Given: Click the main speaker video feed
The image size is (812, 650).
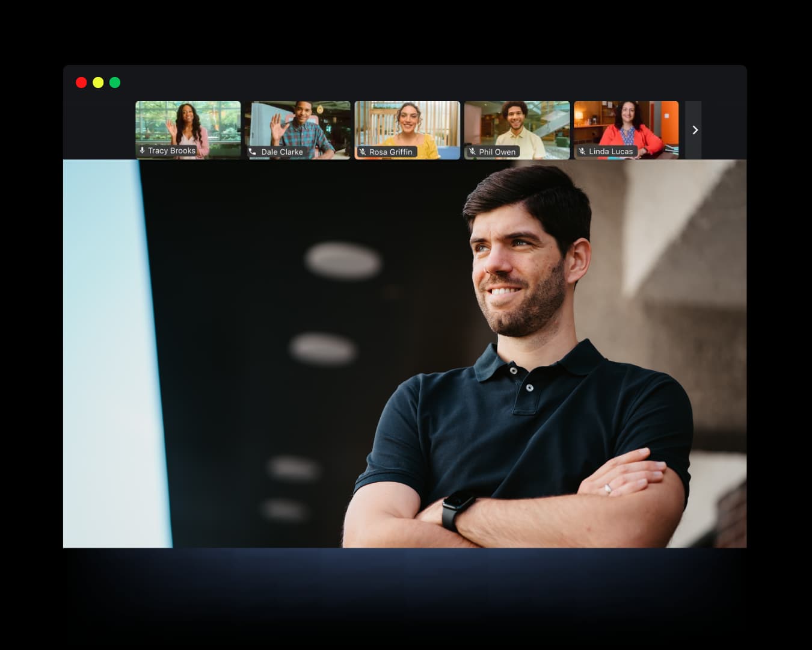Looking at the screenshot, I should [x=404, y=353].
